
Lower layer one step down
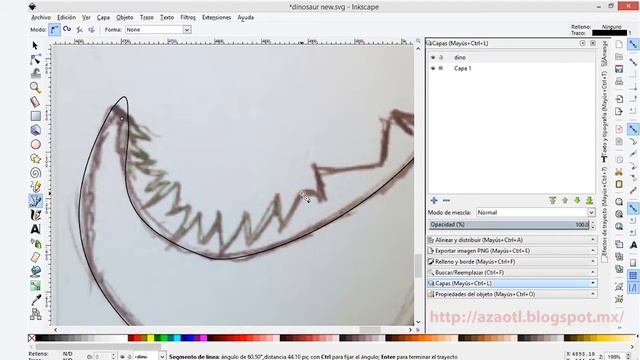(577, 200)
